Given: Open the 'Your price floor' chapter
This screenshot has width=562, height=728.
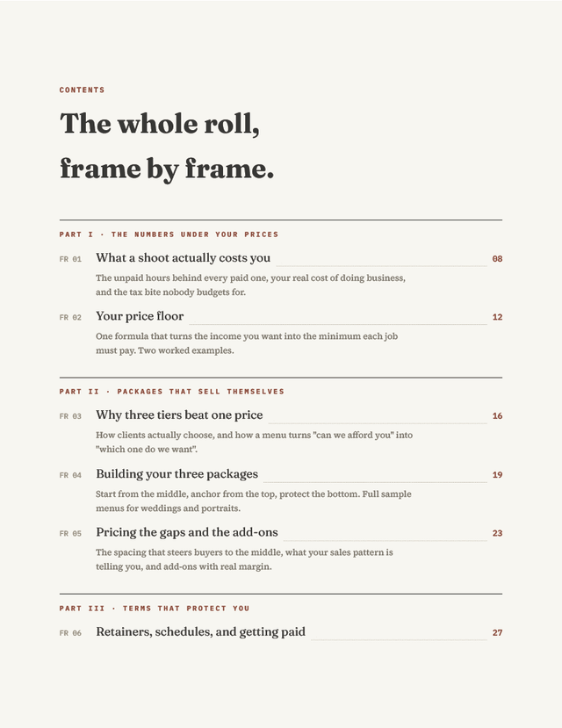Looking at the screenshot, I should [140, 316].
